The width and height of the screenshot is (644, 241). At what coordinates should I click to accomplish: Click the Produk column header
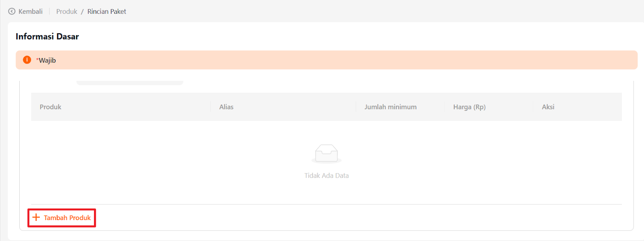click(50, 107)
